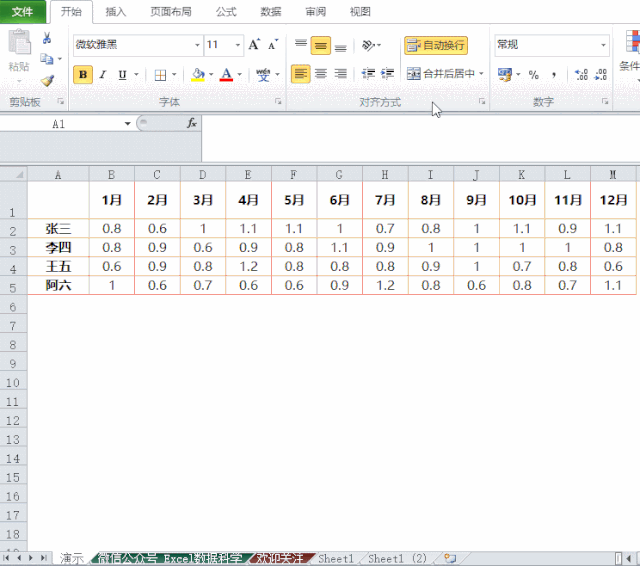
Task: Open text orientation icon
Action: [x=368, y=45]
